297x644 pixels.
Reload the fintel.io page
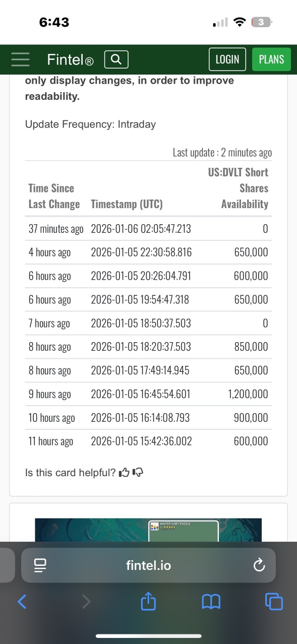click(x=259, y=565)
